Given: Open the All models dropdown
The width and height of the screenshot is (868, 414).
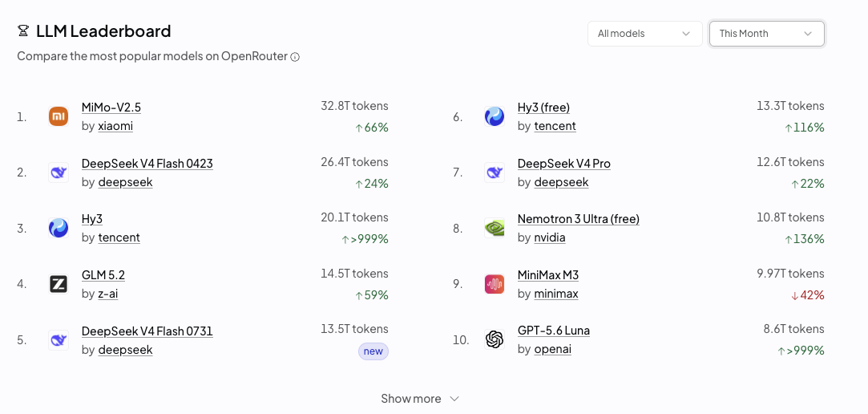Looking at the screenshot, I should (x=645, y=34).
